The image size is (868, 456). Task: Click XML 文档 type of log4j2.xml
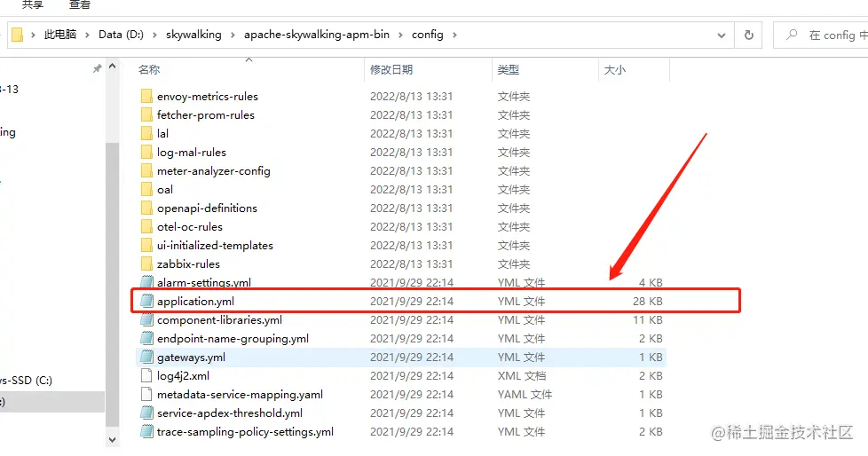(x=522, y=376)
